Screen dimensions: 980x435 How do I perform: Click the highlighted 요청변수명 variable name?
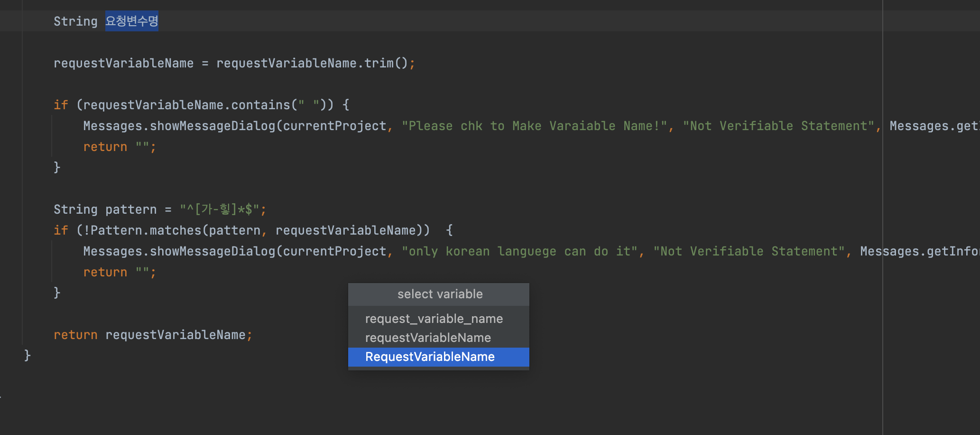click(132, 20)
